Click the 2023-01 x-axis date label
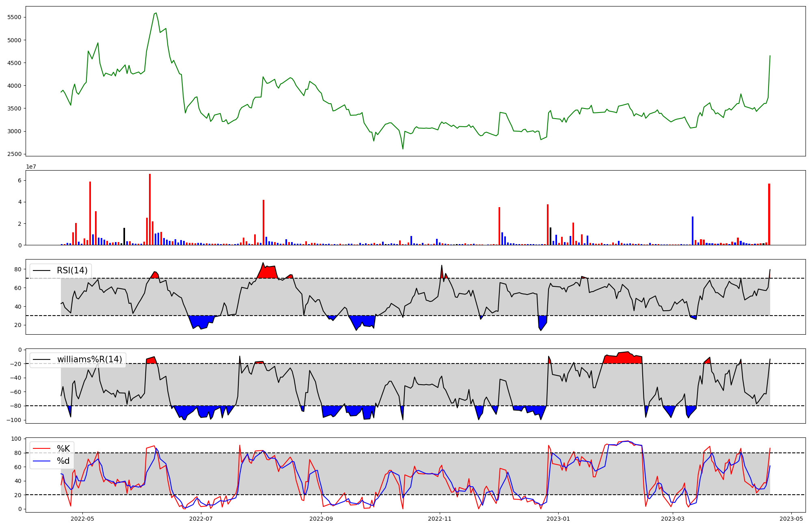Viewport: 812px width, 528px height. (558, 519)
